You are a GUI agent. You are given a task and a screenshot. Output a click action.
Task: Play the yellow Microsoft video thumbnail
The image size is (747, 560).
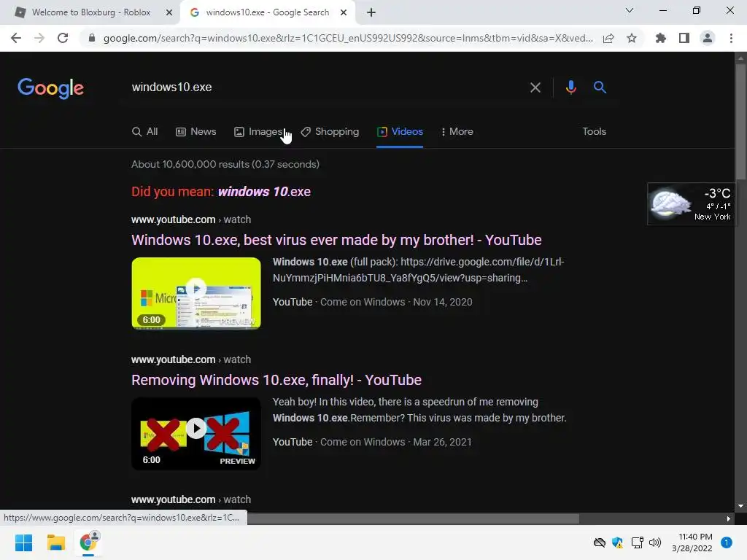[x=196, y=293]
